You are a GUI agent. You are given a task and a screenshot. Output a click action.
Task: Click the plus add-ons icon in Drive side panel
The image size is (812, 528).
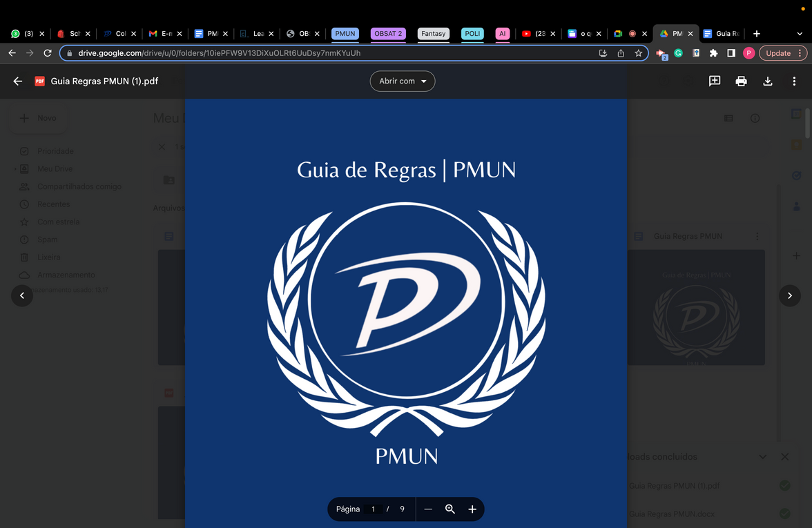coord(797,255)
